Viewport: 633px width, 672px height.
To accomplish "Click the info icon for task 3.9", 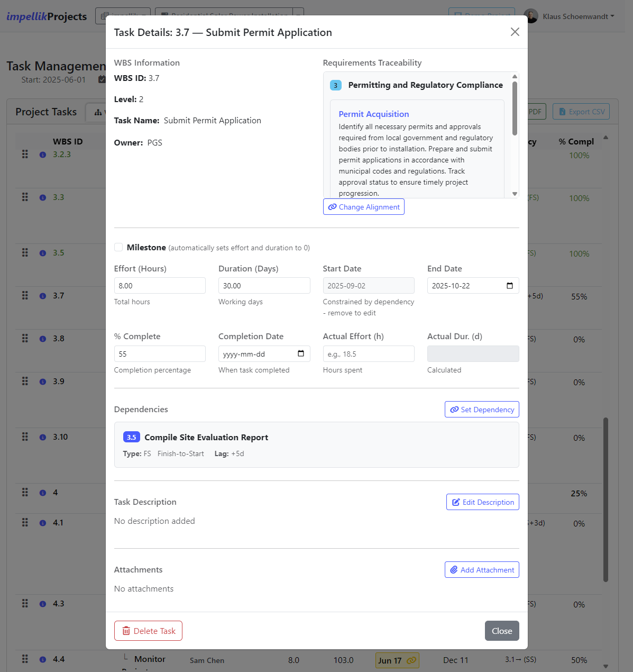I will pos(43,382).
